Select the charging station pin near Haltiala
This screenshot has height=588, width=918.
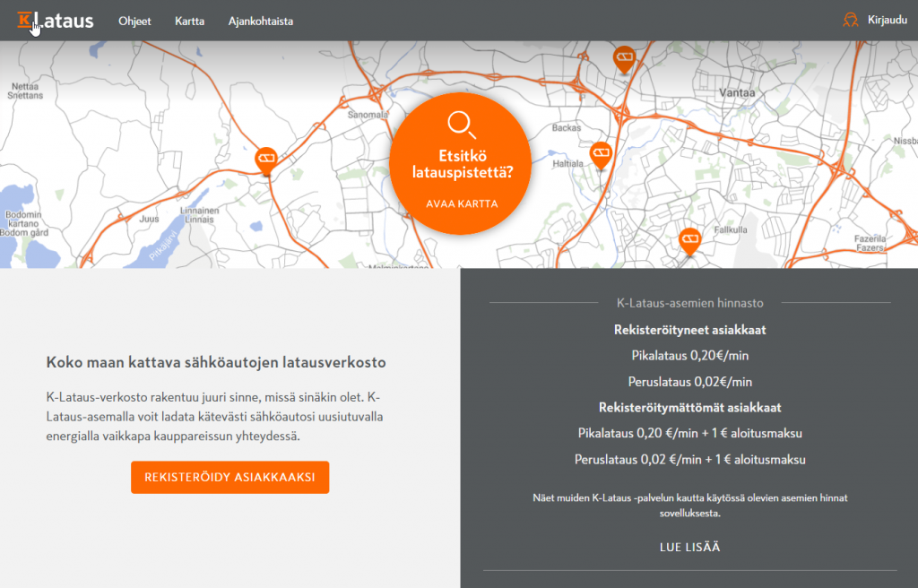click(x=601, y=155)
